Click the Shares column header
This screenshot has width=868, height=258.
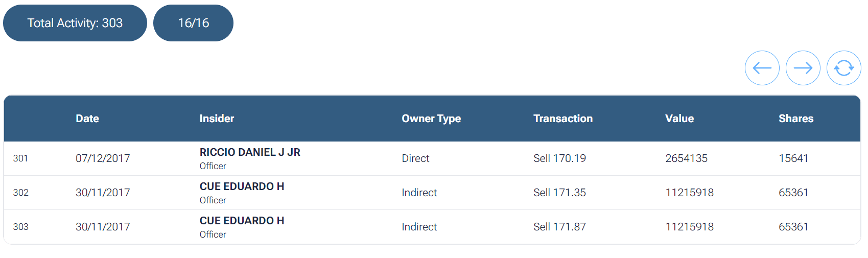796,119
